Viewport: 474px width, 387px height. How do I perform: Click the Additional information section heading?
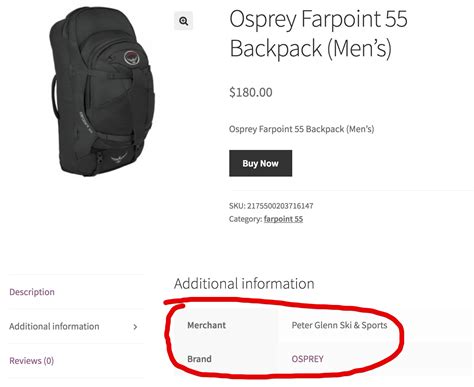coord(244,284)
